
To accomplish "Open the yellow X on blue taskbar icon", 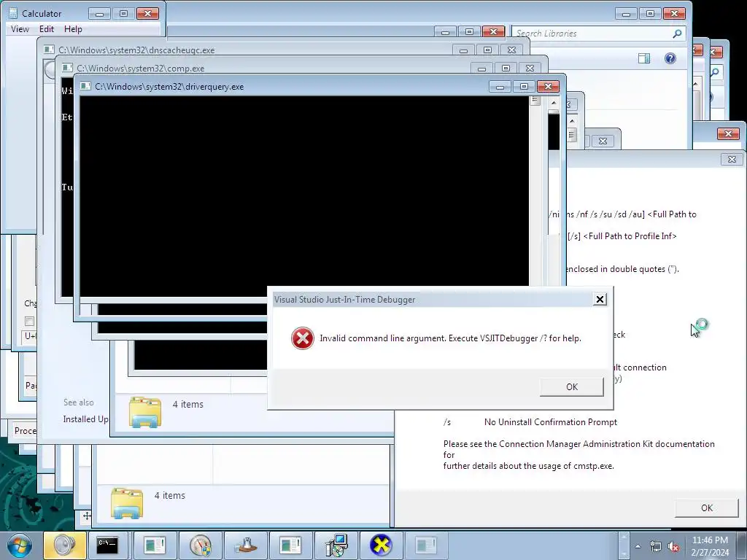I will pos(381,545).
